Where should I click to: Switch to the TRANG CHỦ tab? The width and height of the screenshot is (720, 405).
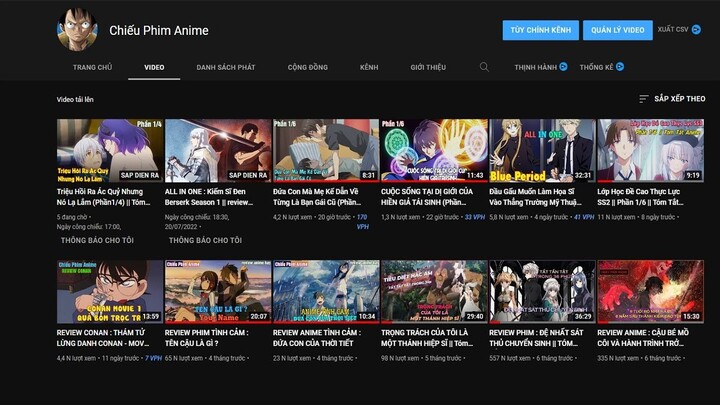(x=92, y=67)
